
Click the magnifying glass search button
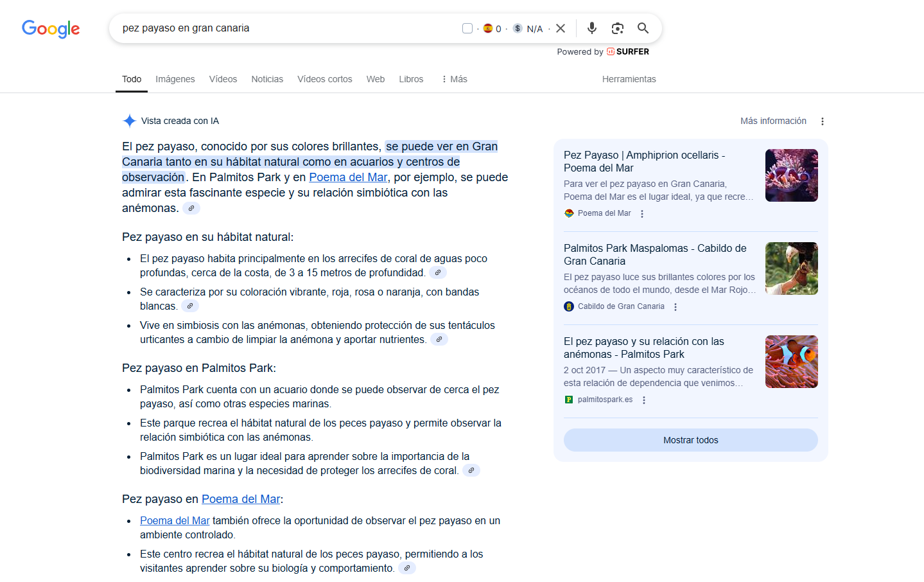(643, 28)
